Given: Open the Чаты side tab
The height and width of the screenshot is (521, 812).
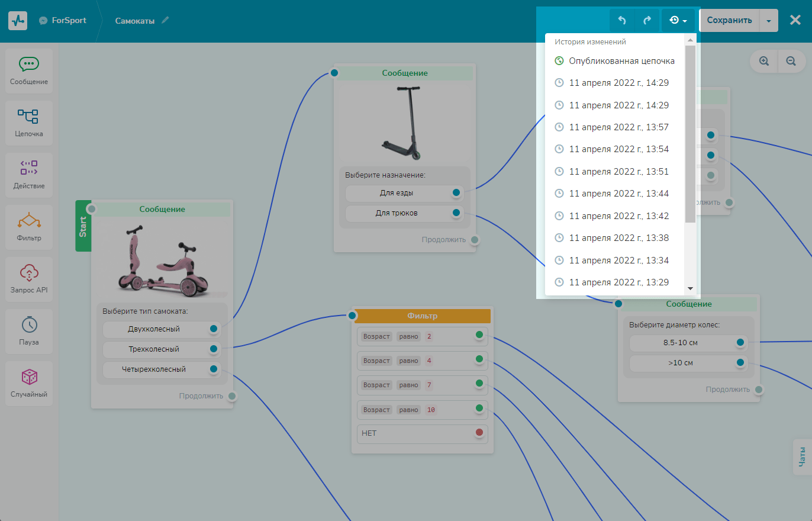Looking at the screenshot, I should pos(802,456).
